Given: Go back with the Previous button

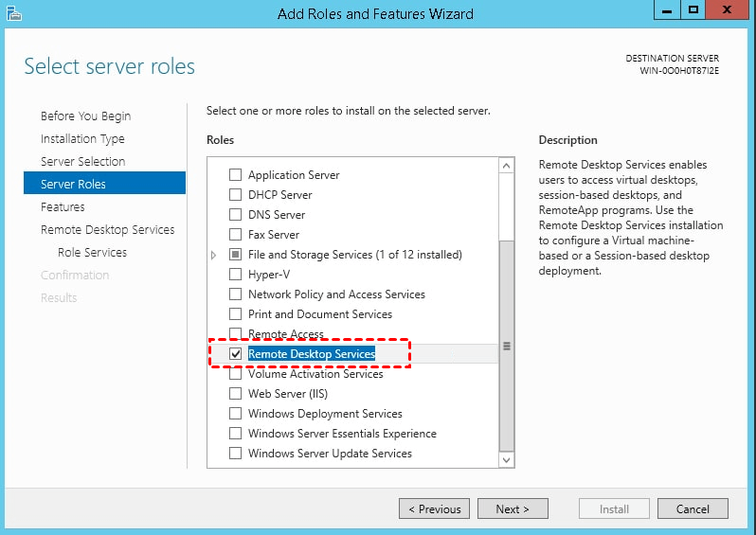Looking at the screenshot, I should (435, 508).
